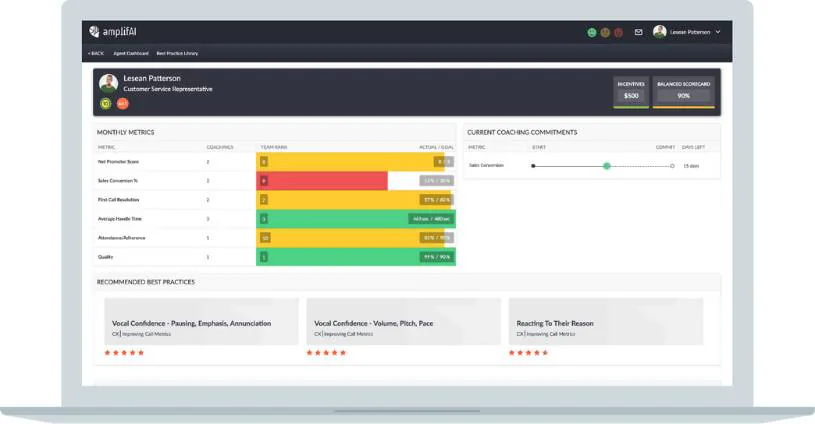Click star rating under Pausing, Emphasis, Annunciation card
Image resolution: width=815 pixels, height=424 pixels.
(124, 353)
